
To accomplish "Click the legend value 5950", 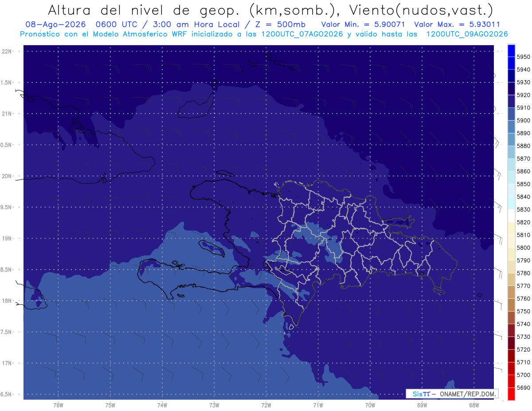I will click(x=523, y=57).
